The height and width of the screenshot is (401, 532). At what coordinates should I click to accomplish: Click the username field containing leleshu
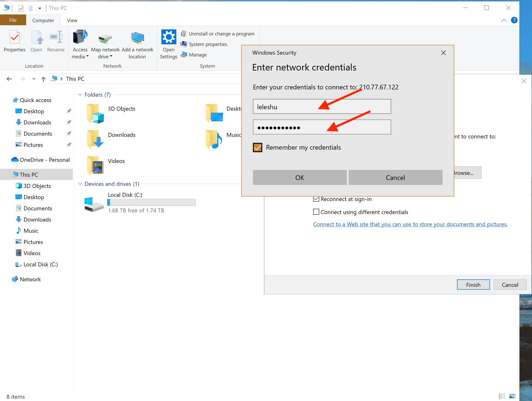coord(322,106)
